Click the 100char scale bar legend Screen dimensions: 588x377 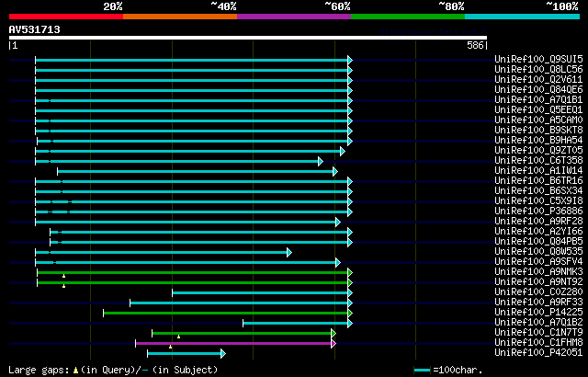[x=447, y=370]
